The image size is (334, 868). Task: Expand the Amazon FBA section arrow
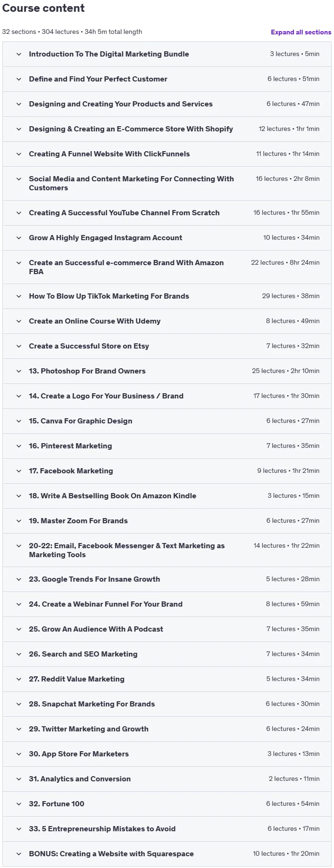click(19, 263)
